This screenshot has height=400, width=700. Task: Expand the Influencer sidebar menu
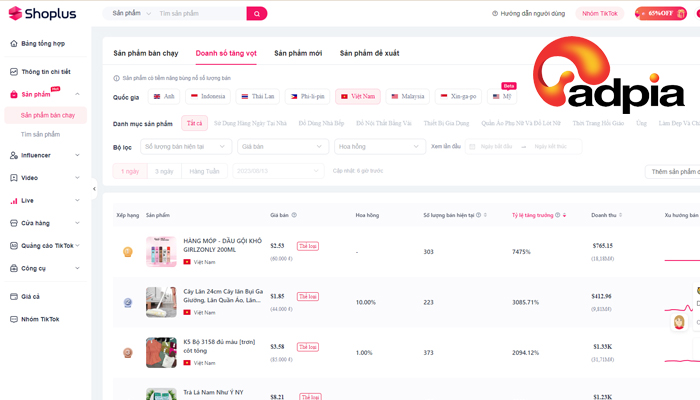click(77, 155)
